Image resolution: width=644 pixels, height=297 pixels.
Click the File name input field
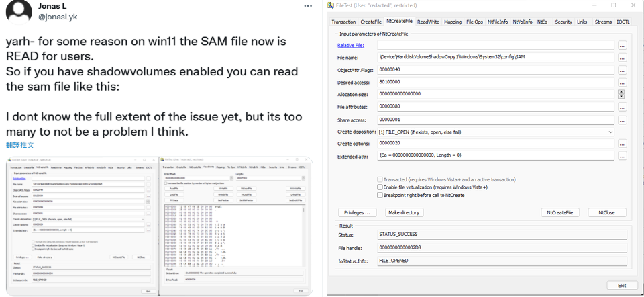pos(495,58)
